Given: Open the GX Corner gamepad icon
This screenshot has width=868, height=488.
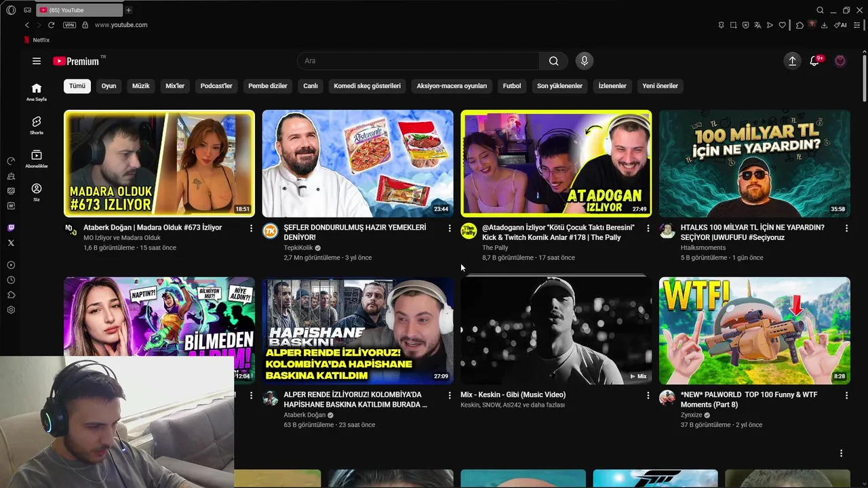Looking at the screenshot, I should click(27, 10).
